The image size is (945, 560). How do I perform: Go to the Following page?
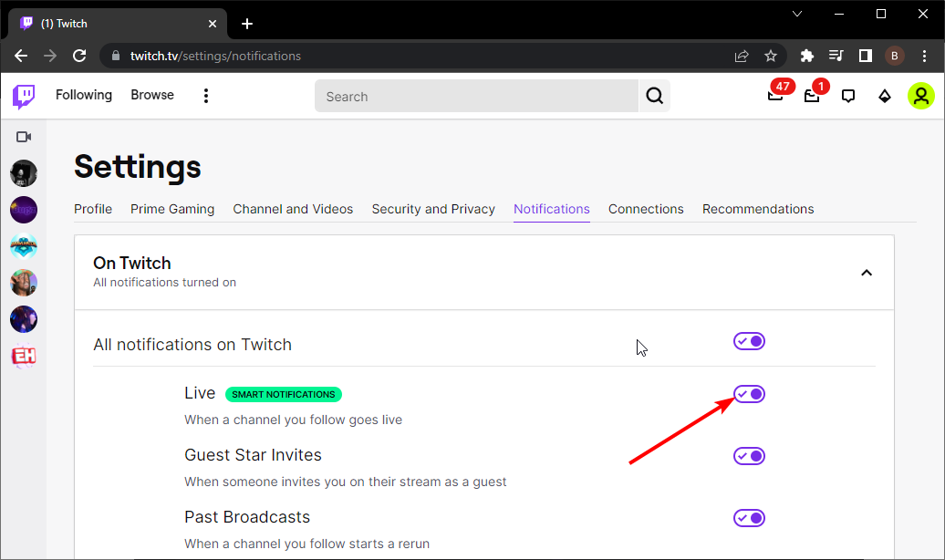pyautogui.click(x=84, y=95)
